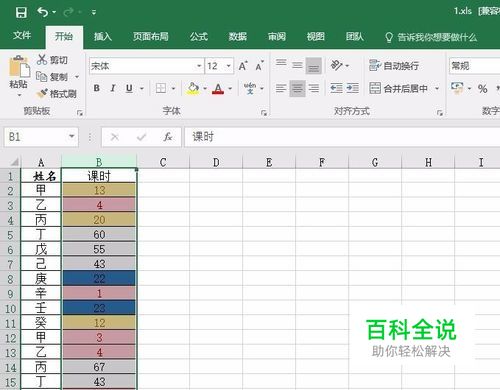Expand the 复制 (Copy) dropdown arrow

(x=77, y=77)
